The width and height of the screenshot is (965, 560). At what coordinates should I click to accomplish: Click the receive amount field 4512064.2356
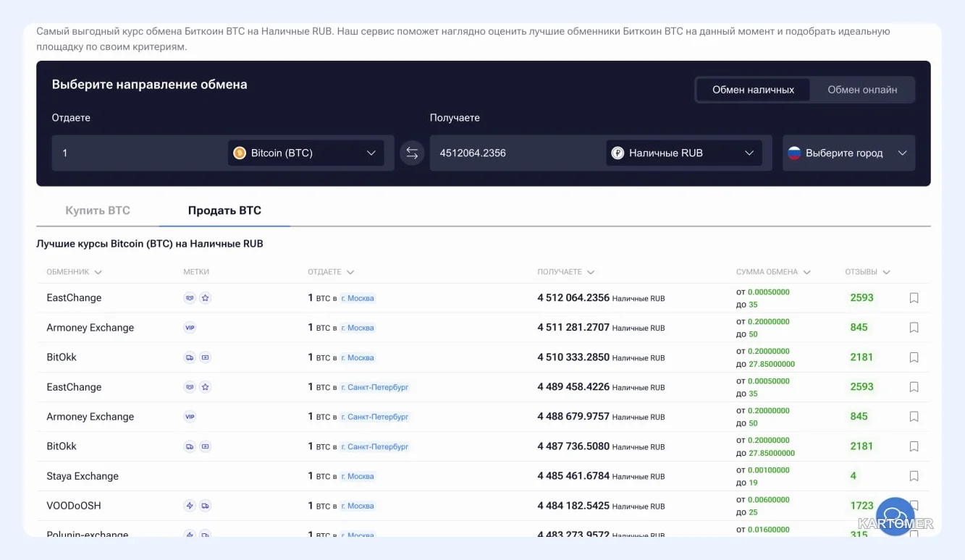tap(518, 153)
